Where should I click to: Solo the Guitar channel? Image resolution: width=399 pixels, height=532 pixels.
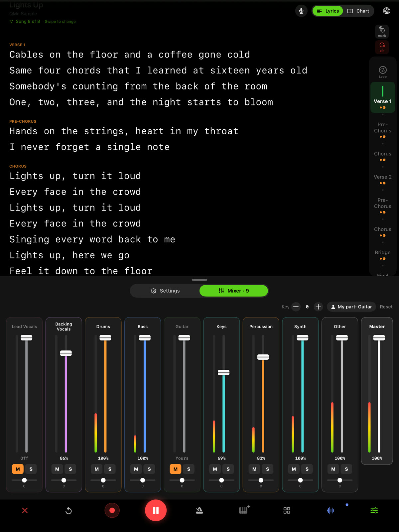(x=189, y=469)
